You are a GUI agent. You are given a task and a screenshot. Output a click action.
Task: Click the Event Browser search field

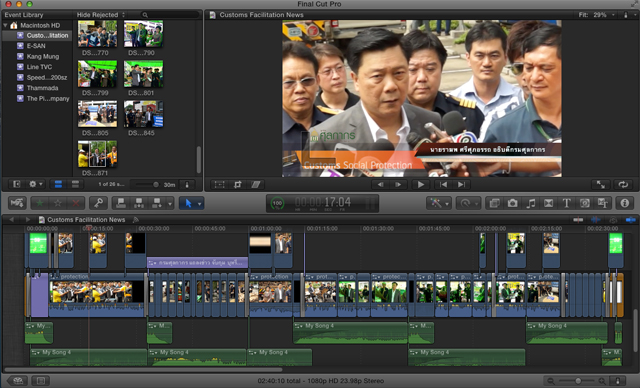(169, 15)
